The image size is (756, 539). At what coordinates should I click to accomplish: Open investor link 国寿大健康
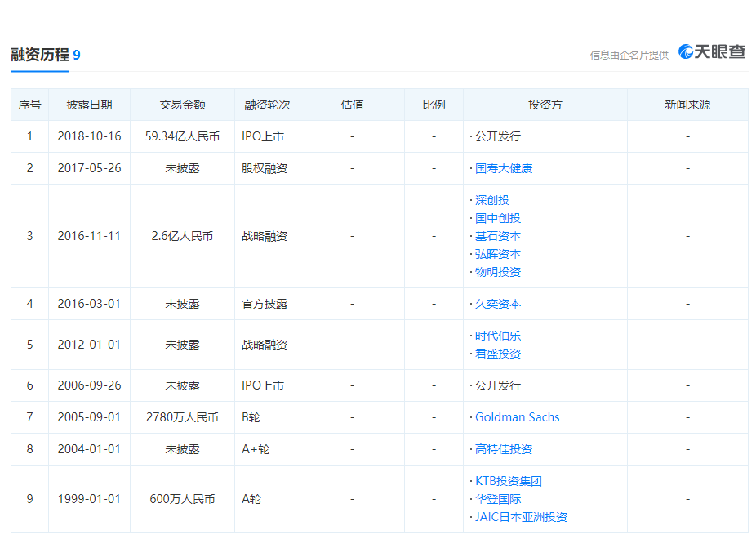504,168
